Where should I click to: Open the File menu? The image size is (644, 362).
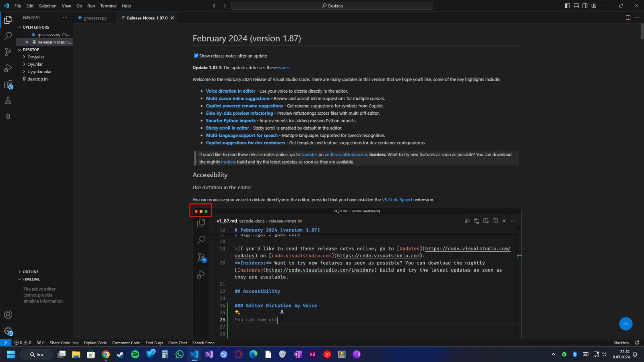(18, 6)
